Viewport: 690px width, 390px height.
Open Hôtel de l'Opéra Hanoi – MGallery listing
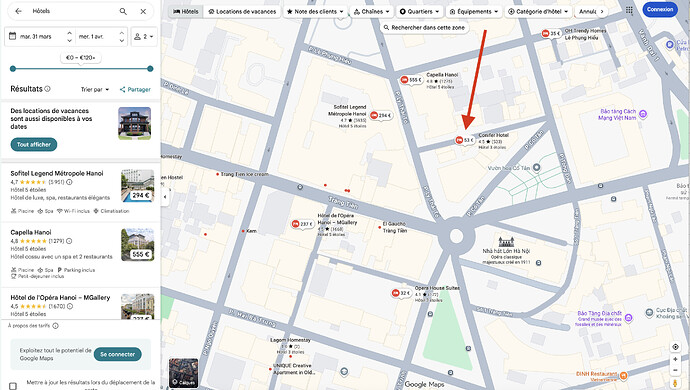coord(60,298)
